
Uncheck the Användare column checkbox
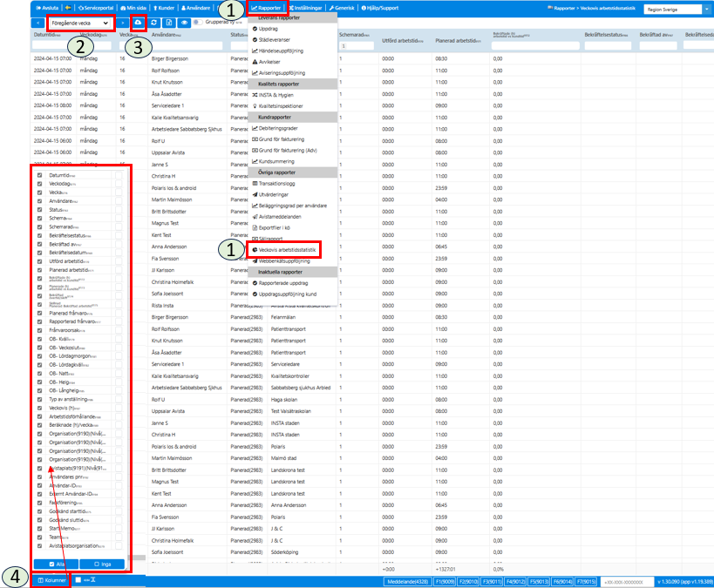(x=39, y=201)
